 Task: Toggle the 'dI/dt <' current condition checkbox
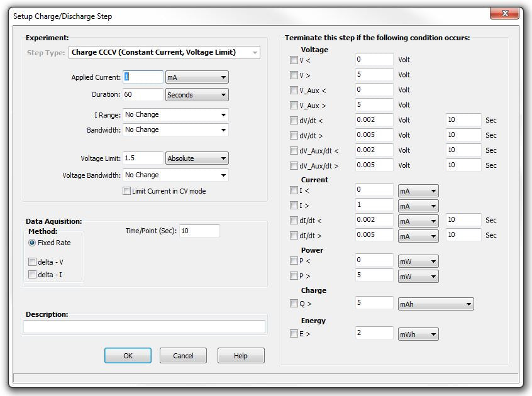pos(294,221)
